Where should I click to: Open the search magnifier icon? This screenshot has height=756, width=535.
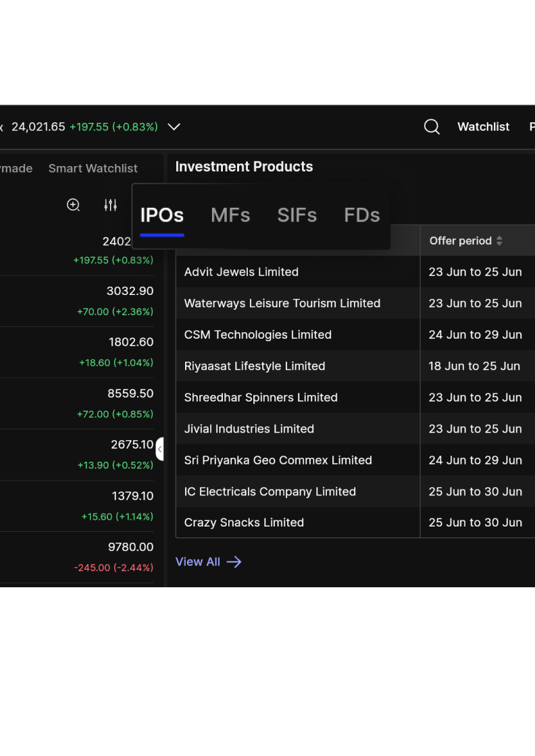coord(432,127)
